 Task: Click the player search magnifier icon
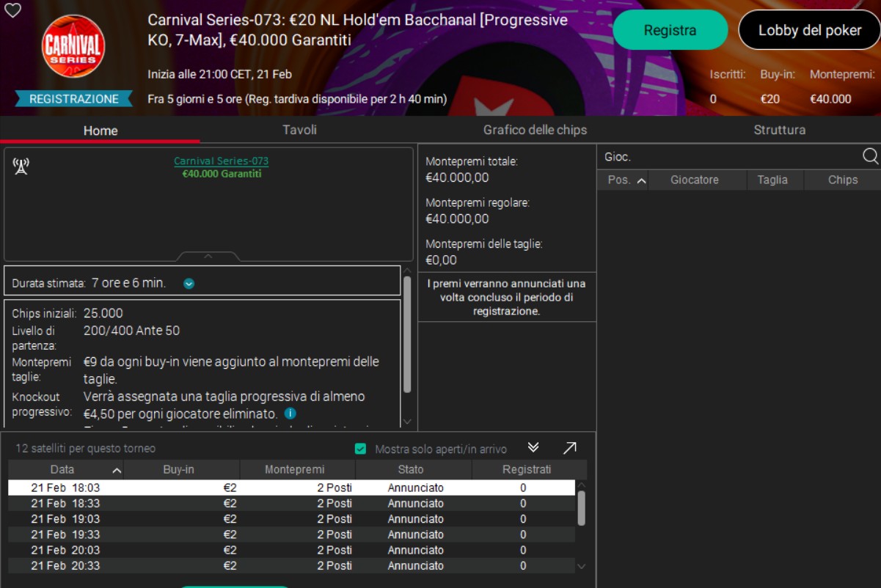click(x=870, y=156)
